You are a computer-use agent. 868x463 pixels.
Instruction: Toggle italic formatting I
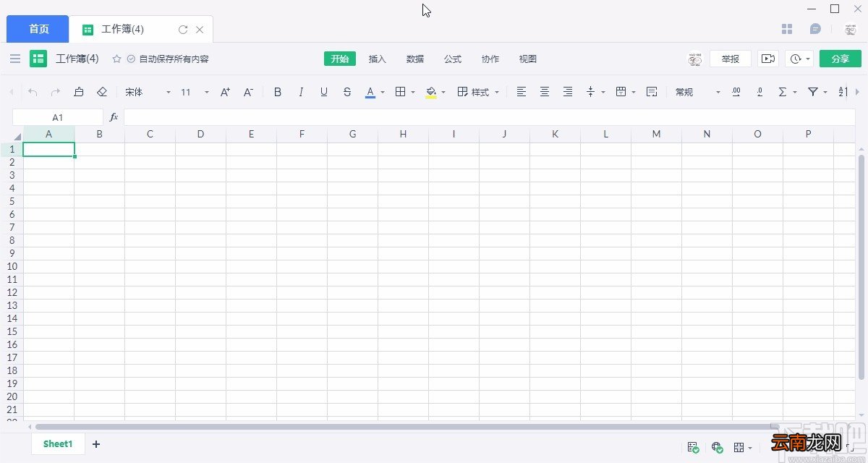(x=301, y=92)
